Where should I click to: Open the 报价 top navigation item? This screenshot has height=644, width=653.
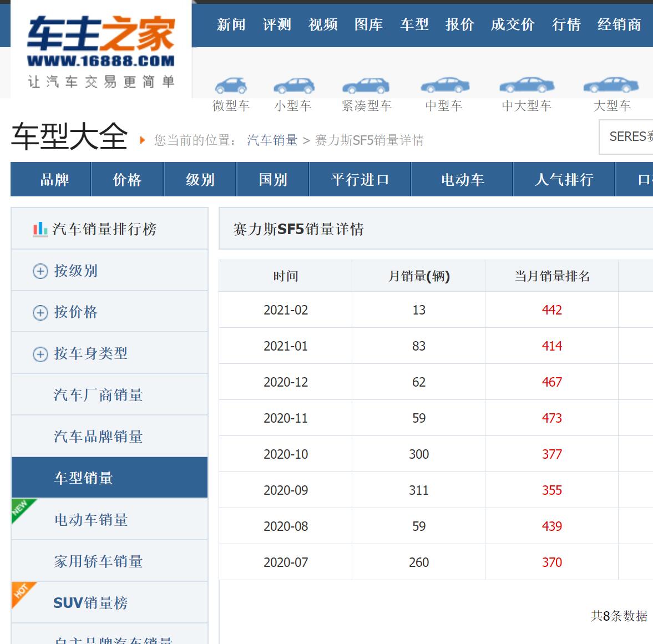pyautogui.click(x=460, y=24)
